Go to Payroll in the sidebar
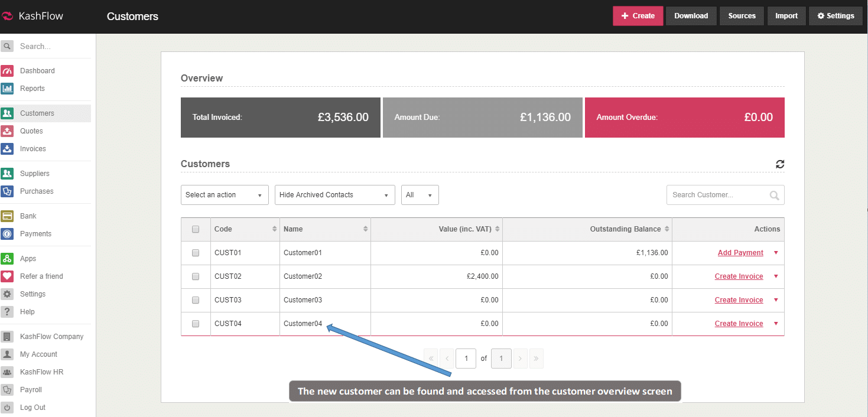Viewport: 868px width, 417px height. (x=31, y=390)
